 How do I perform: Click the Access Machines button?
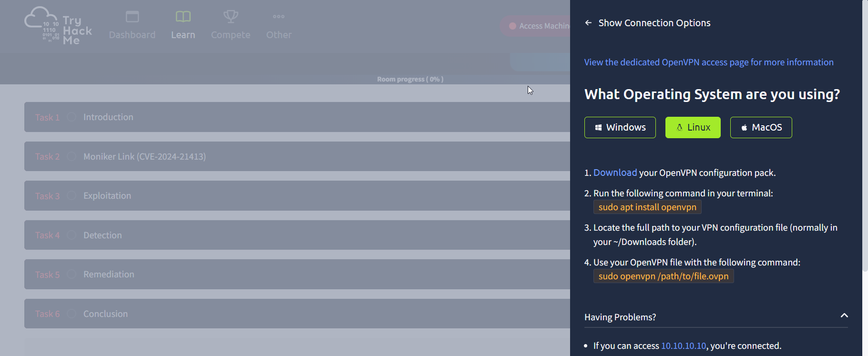535,26
